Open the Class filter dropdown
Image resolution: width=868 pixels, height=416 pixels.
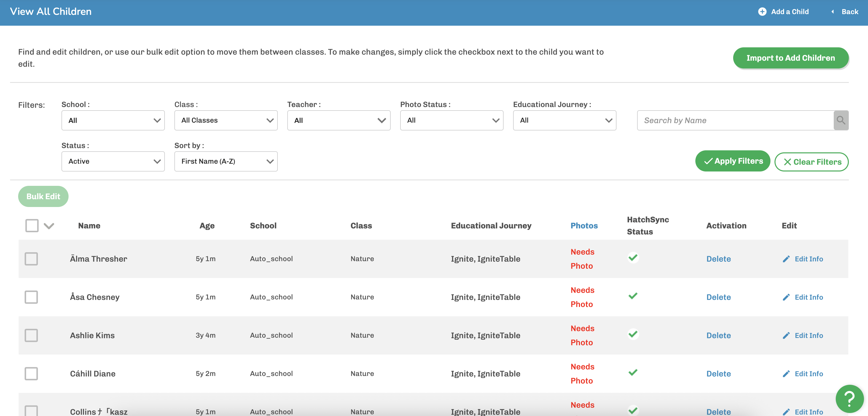pos(226,120)
